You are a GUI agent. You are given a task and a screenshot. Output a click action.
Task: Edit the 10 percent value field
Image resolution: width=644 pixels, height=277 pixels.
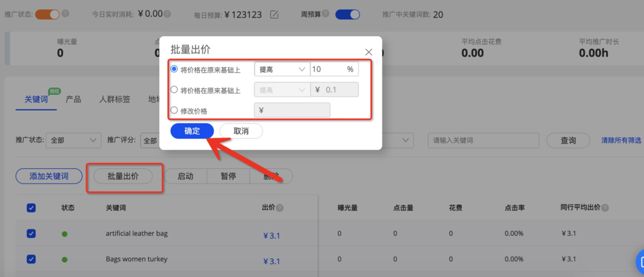(334, 69)
